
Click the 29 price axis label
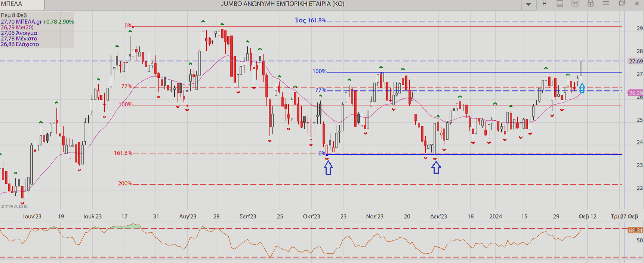point(640,28)
